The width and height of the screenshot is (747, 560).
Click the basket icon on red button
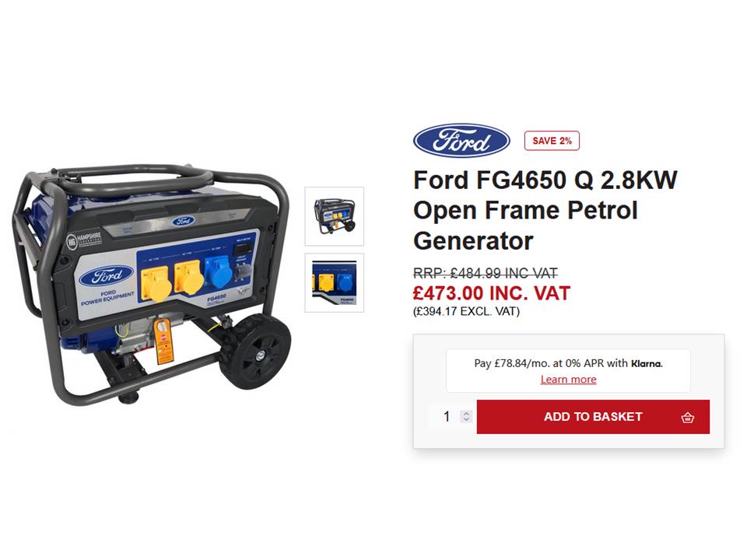tap(687, 418)
